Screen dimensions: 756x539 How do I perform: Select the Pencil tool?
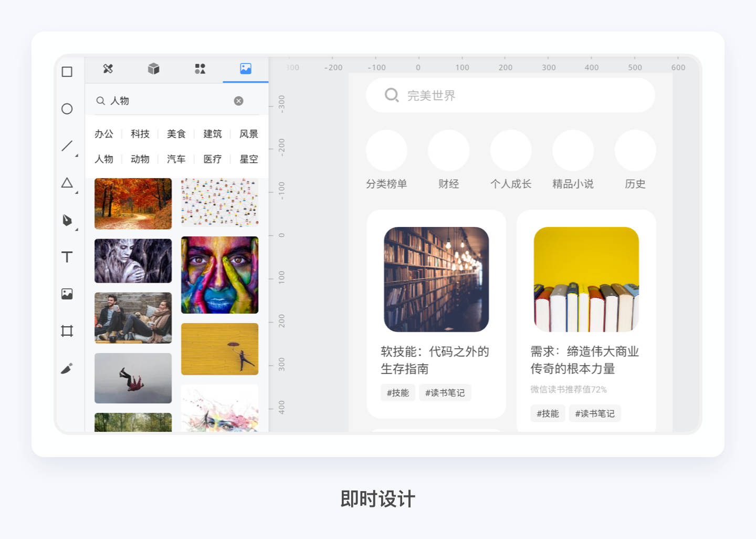click(67, 368)
